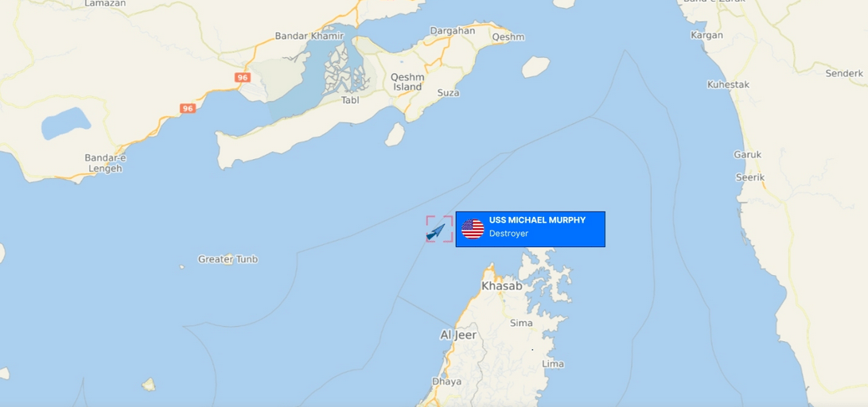Image resolution: width=868 pixels, height=407 pixels.
Task: Click the USS MICHAEL MURPHY name label
Action: pyautogui.click(x=537, y=220)
